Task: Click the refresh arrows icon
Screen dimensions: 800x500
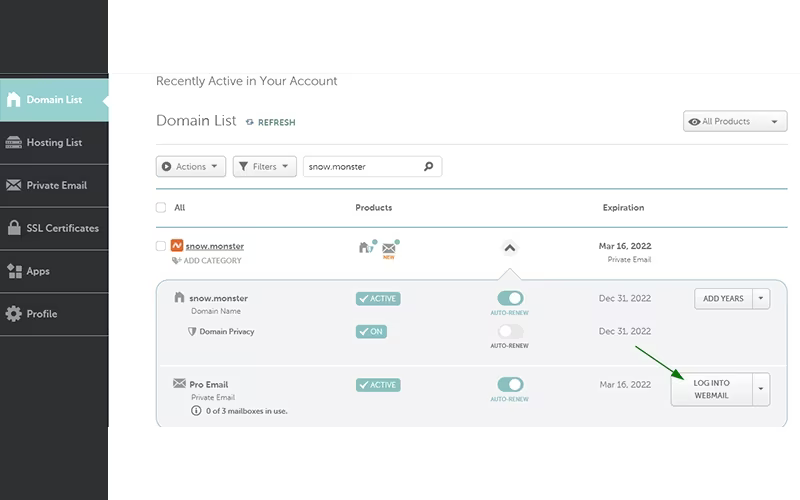Action: click(249, 122)
